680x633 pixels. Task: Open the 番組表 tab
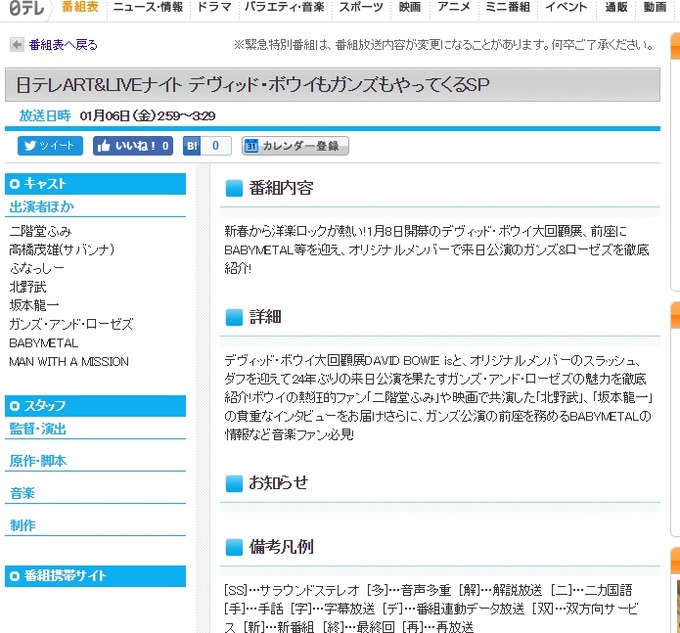point(80,7)
